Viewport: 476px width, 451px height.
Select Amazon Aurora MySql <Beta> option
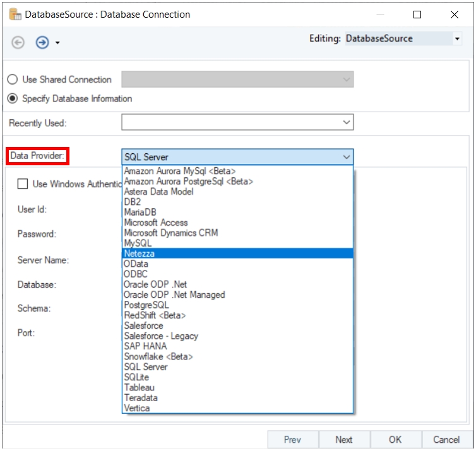(180, 171)
